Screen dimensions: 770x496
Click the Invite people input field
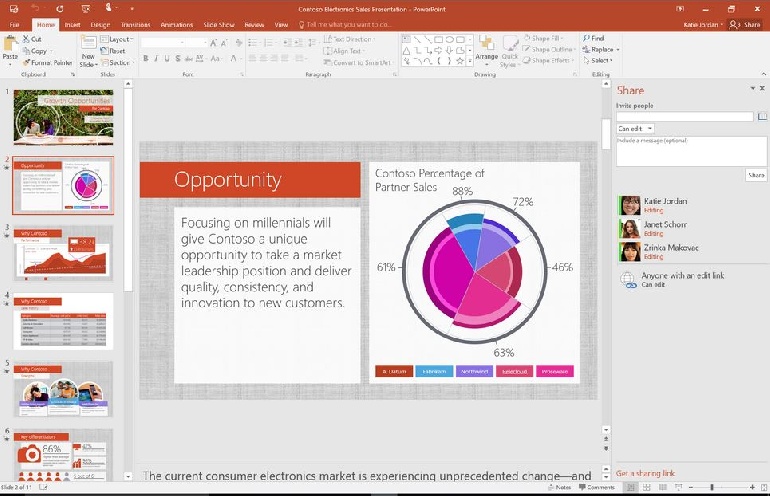point(685,116)
